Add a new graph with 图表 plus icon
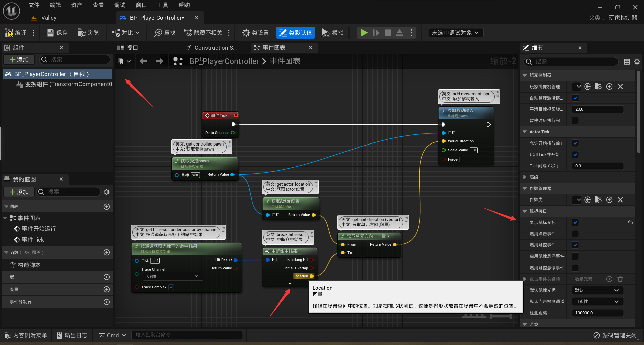The width and height of the screenshot is (644, 345). coord(107,207)
